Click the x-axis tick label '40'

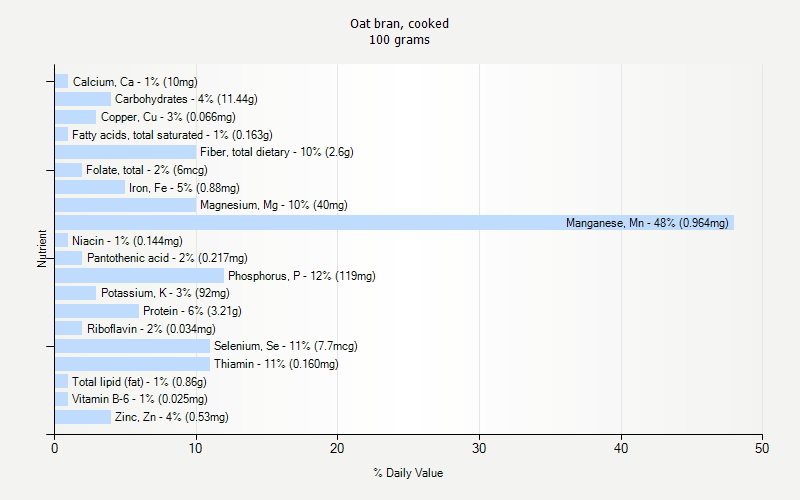621,448
